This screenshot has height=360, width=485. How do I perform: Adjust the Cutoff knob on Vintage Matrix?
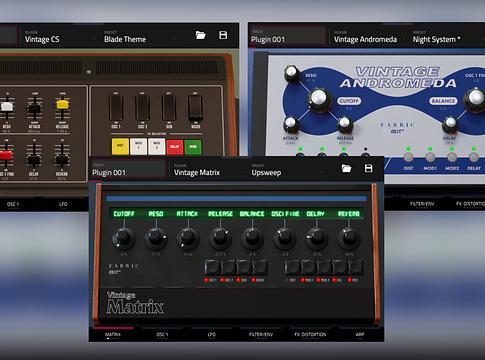[123, 237]
